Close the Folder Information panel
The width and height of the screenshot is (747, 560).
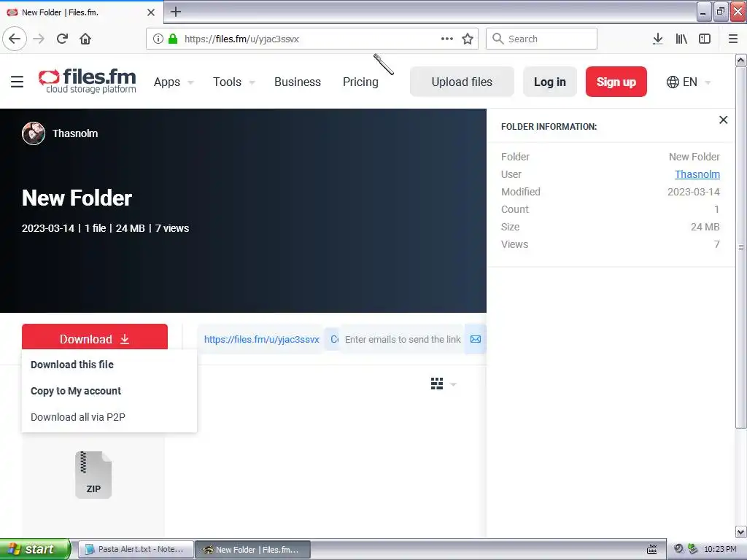click(723, 120)
